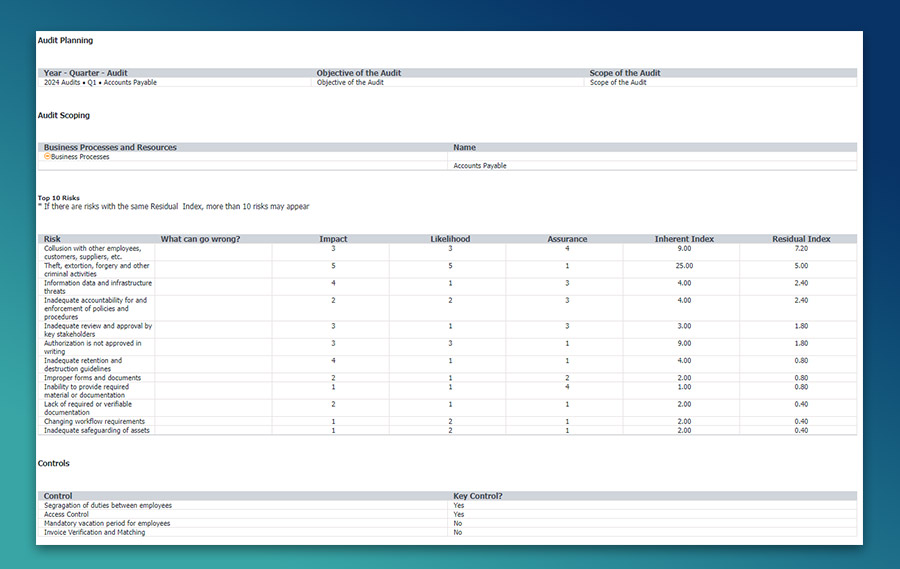Select risk 'Inadequate review and approval by key stakeholders'
900x569 pixels.
click(98, 330)
